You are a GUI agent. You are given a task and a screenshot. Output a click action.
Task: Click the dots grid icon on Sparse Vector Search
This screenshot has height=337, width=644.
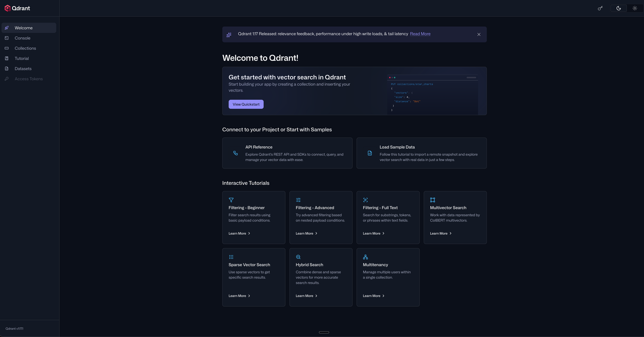231,257
